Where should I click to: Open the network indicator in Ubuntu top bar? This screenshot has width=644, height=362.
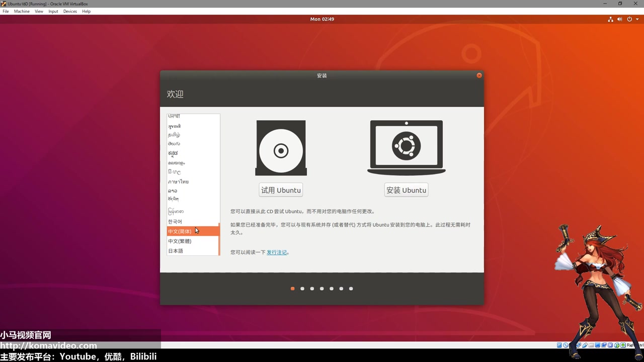pyautogui.click(x=610, y=19)
